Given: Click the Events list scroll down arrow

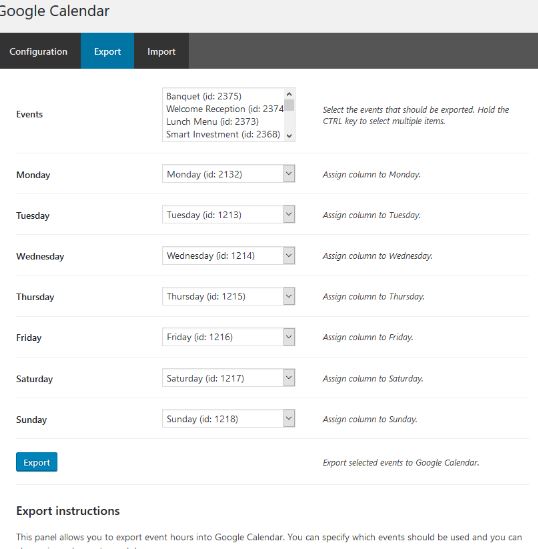Looking at the screenshot, I should pos(289,136).
